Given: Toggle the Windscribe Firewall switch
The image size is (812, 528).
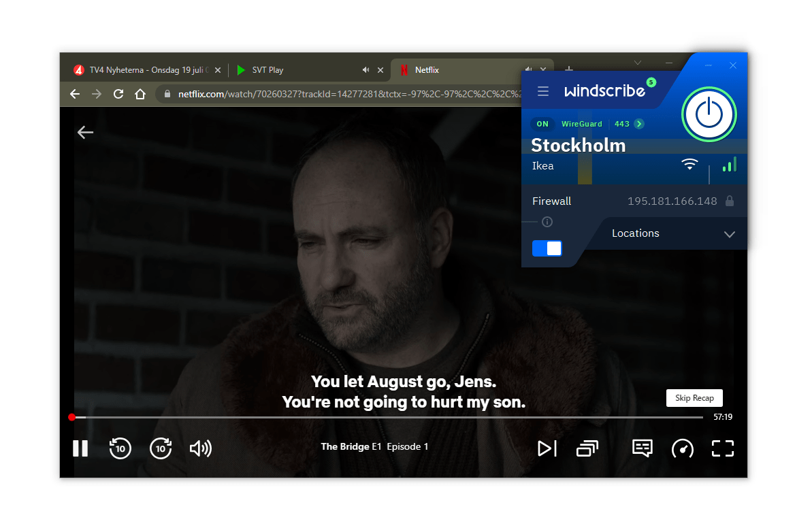Looking at the screenshot, I should pos(547,248).
